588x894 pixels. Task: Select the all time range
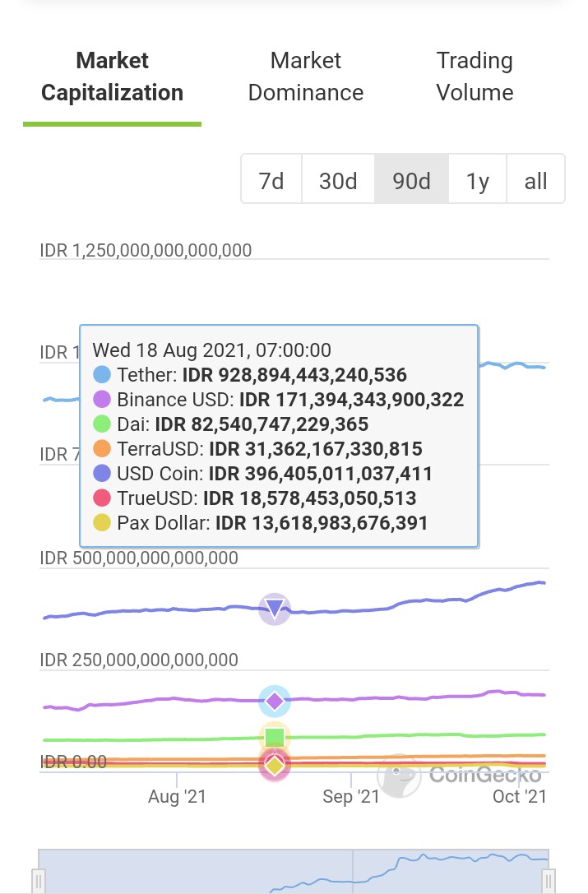(535, 181)
